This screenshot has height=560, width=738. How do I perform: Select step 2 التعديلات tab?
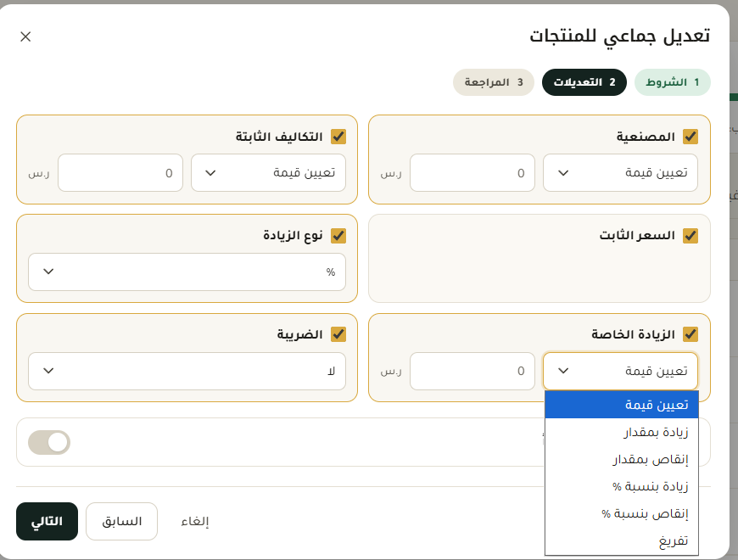click(x=584, y=82)
